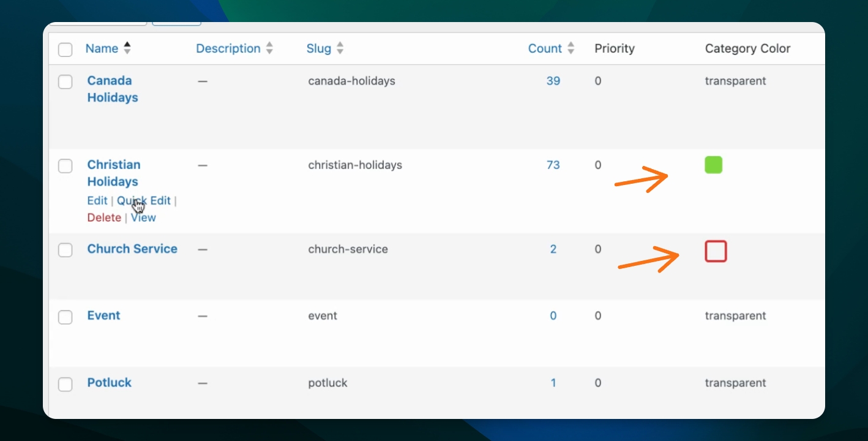
Task: Sort categories by Description column
Action: (228, 48)
